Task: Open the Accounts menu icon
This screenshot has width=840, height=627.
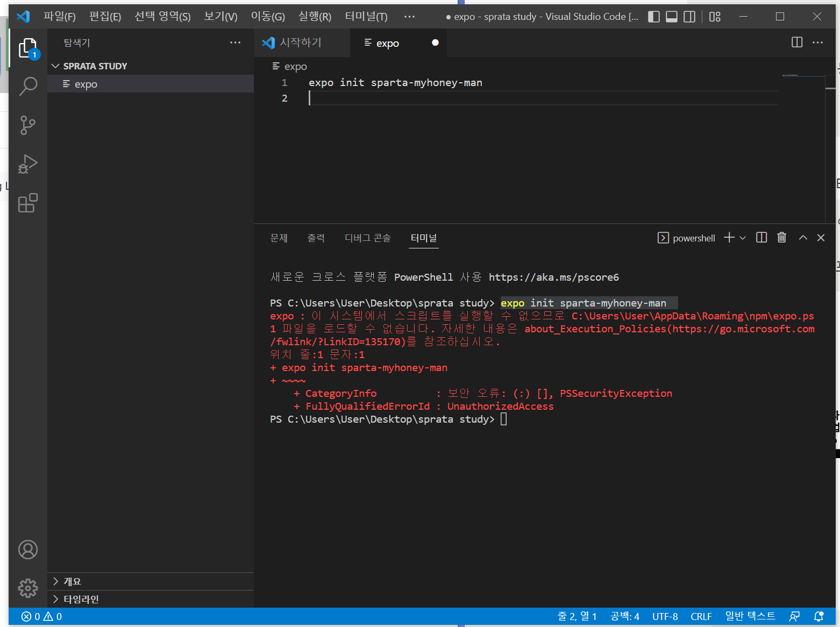Action: point(28,550)
